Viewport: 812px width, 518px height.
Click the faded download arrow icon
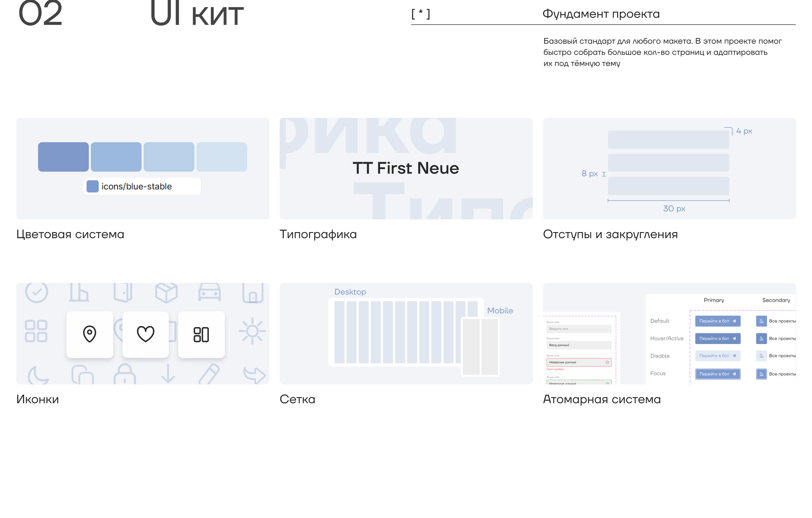click(x=167, y=374)
